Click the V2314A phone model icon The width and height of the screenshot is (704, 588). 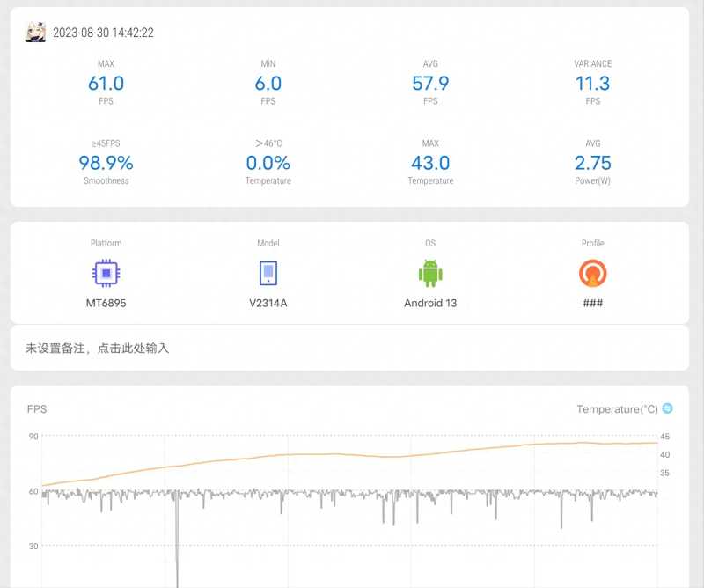pyautogui.click(x=268, y=274)
